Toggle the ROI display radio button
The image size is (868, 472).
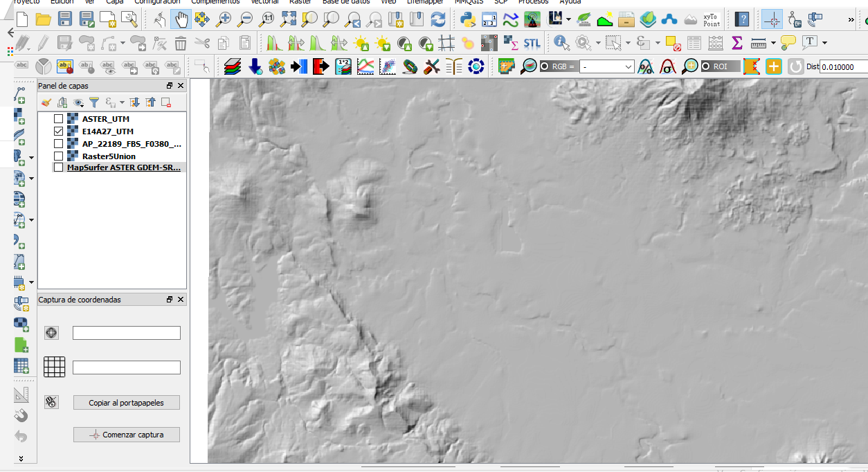click(706, 66)
